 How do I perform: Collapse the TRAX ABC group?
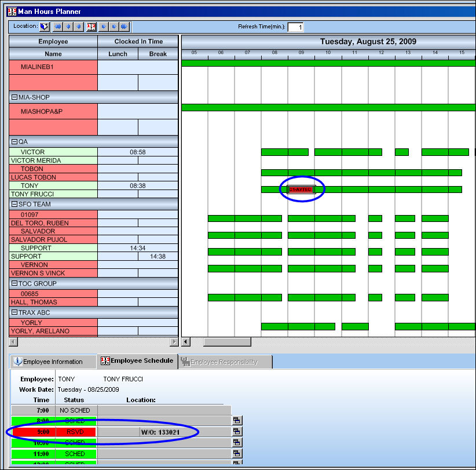pos(14,312)
